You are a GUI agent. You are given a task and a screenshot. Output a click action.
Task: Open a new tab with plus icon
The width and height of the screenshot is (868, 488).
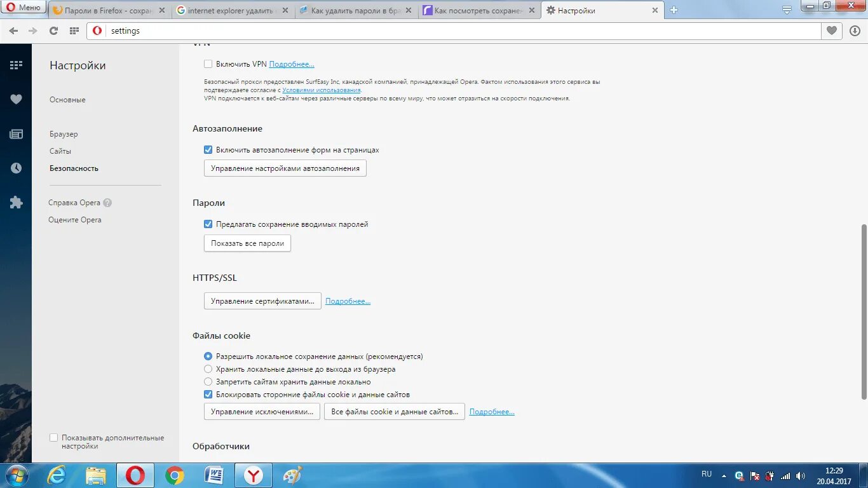pos(674,10)
